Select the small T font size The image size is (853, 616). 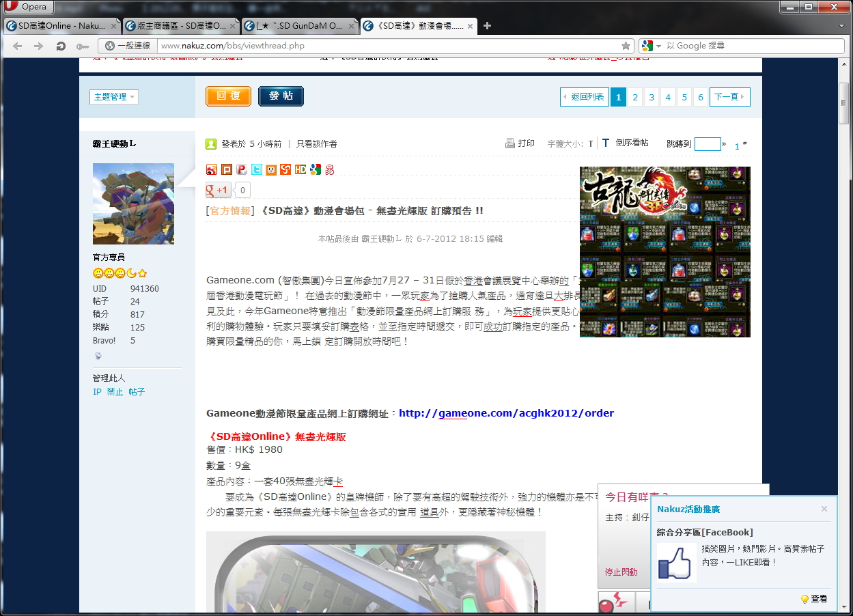pyautogui.click(x=591, y=144)
